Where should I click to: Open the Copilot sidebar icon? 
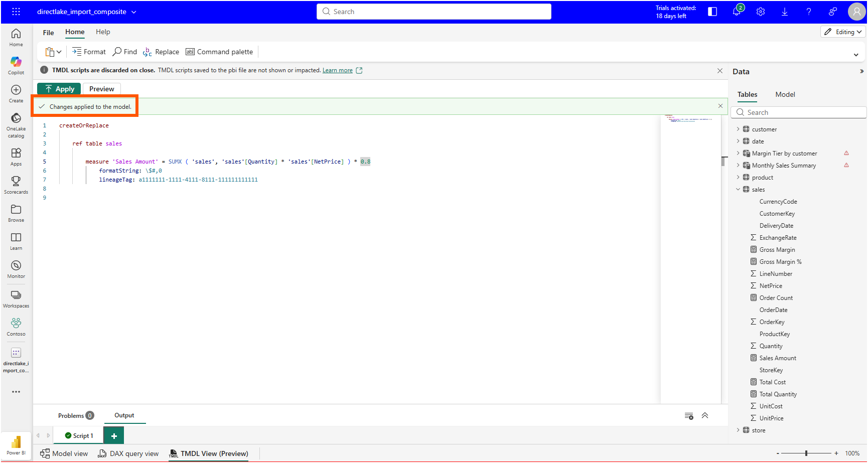[16, 65]
